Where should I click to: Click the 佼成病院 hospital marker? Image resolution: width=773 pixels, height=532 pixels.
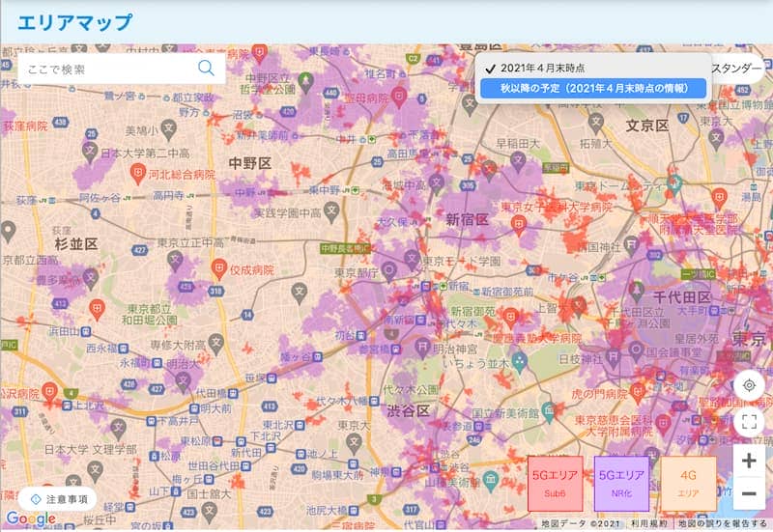[219, 268]
